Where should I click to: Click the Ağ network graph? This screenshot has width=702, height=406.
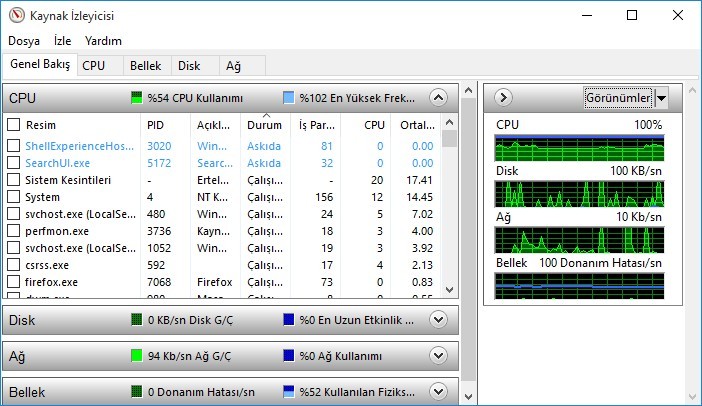(579, 240)
